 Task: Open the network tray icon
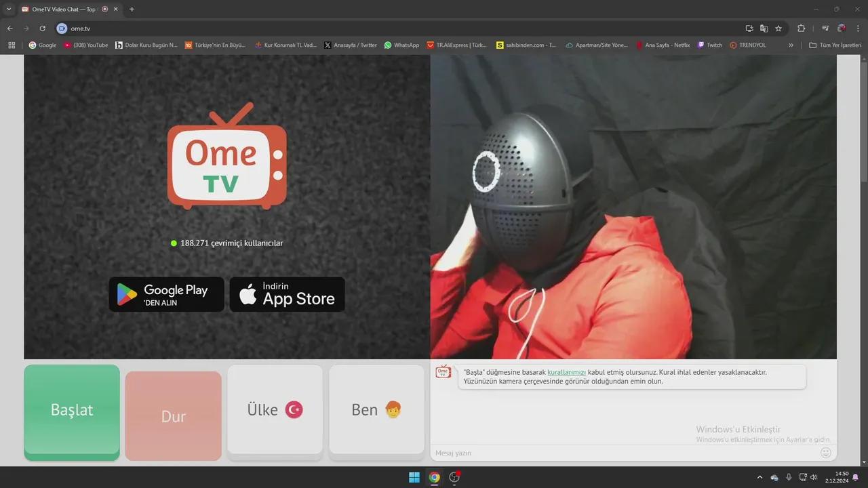tap(803, 477)
